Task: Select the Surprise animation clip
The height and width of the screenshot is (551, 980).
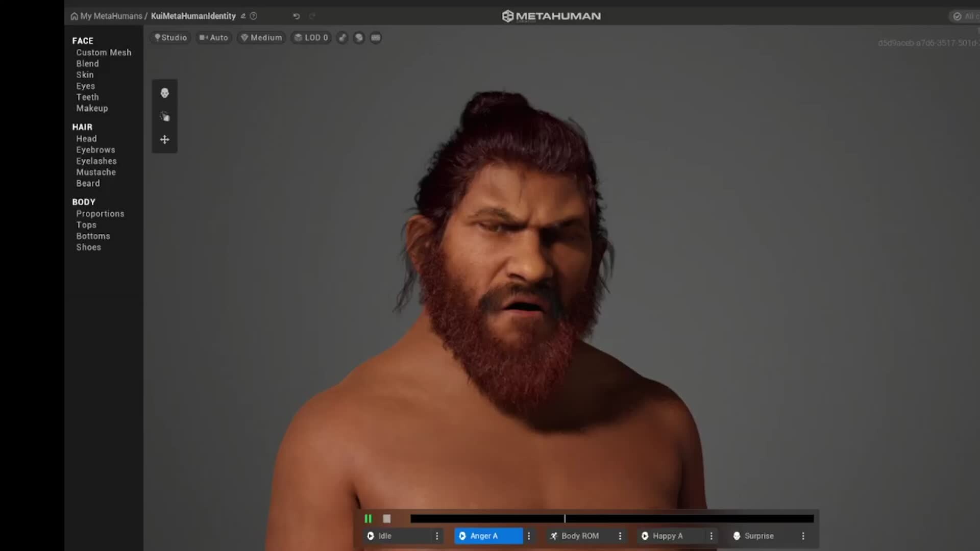Action: click(x=760, y=536)
